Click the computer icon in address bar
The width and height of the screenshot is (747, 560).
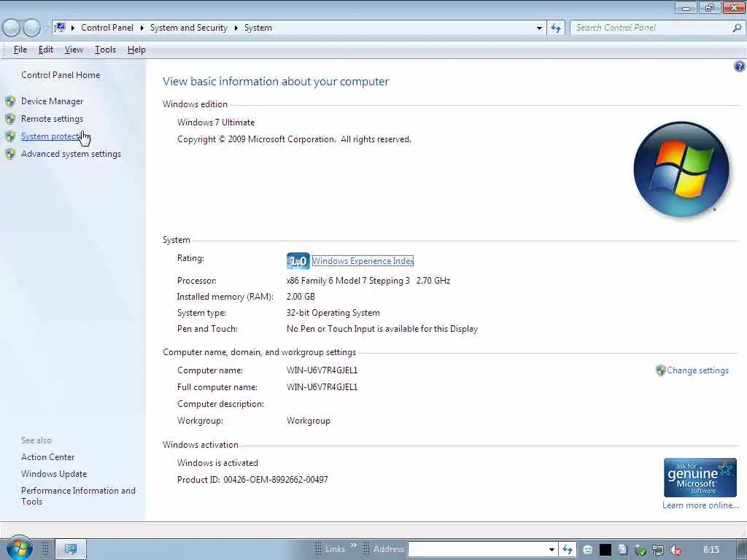point(60,27)
